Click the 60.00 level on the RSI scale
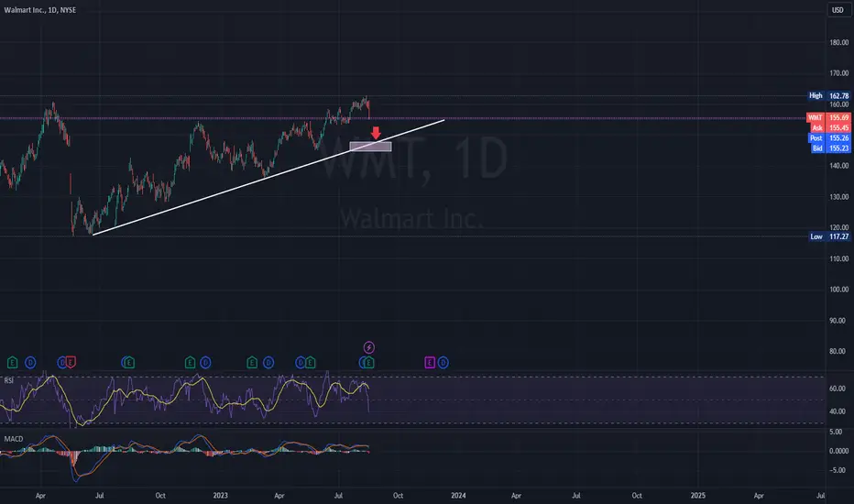This screenshot has width=854, height=504. [838, 389]
